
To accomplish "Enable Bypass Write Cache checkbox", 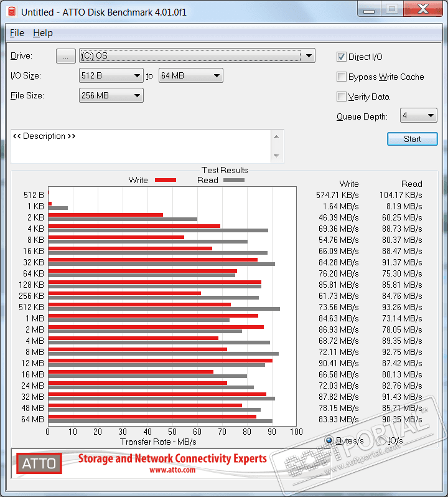I will (342, 77).
